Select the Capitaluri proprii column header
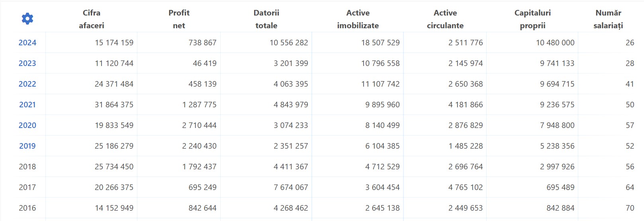This screenshot has width=644, height=221. tap(532, 19)
